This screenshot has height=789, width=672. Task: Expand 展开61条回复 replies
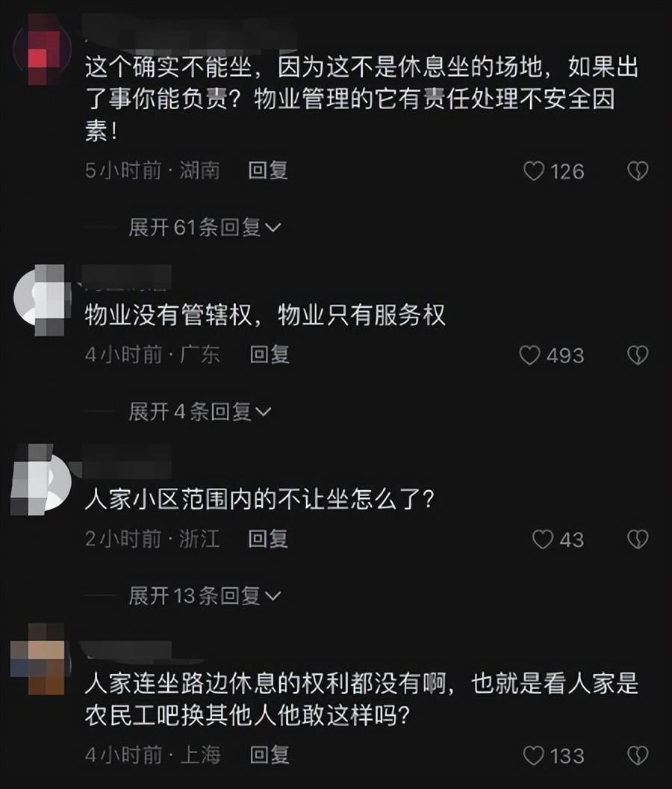pos(205,227)
